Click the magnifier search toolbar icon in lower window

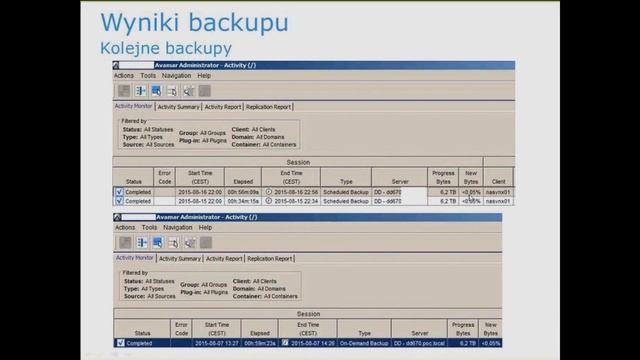tap(190, 242)
